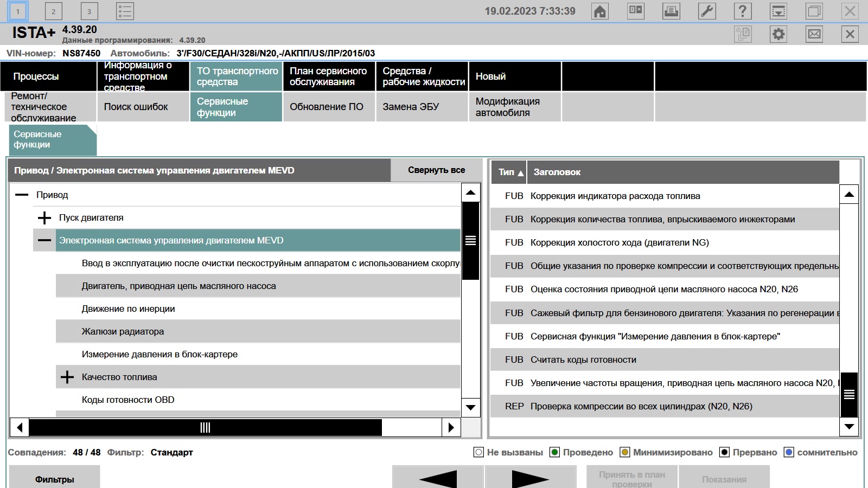Switch to the Обновление ПО subtab

point(329,107)
